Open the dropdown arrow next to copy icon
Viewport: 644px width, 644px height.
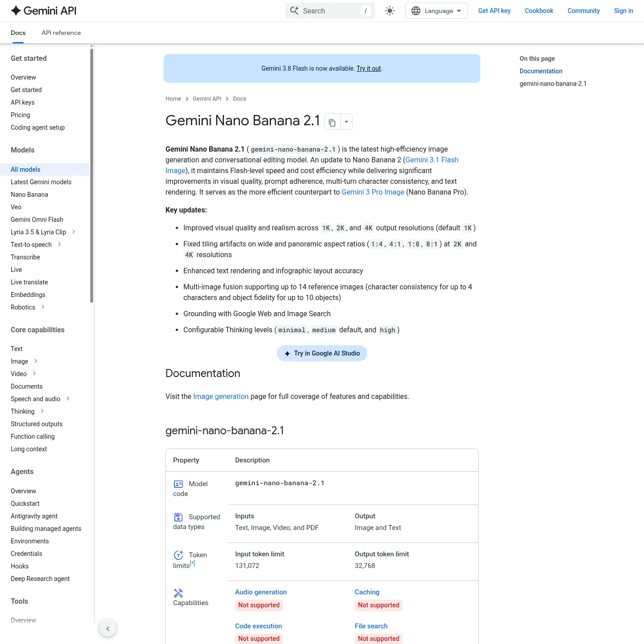[346, 122]
